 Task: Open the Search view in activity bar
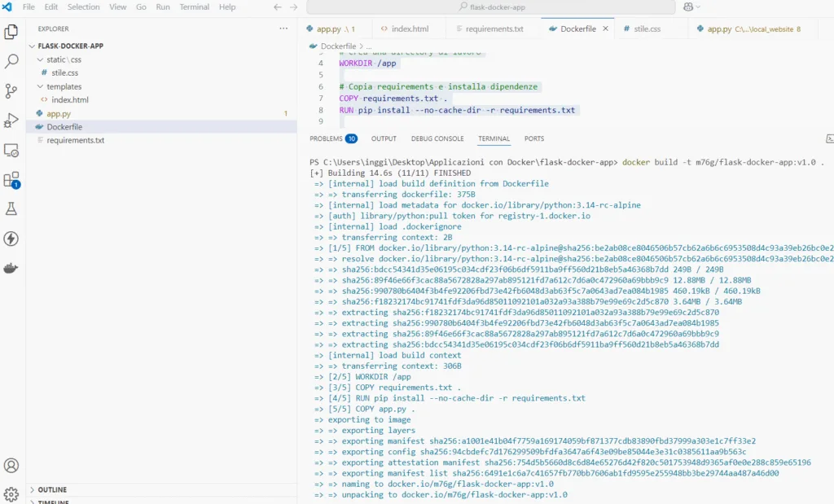point(11,61)
